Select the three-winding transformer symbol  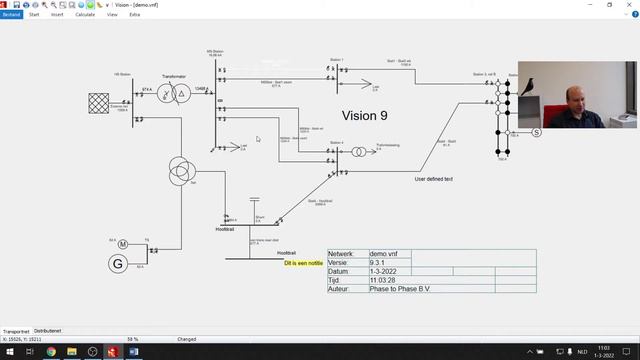182,171
